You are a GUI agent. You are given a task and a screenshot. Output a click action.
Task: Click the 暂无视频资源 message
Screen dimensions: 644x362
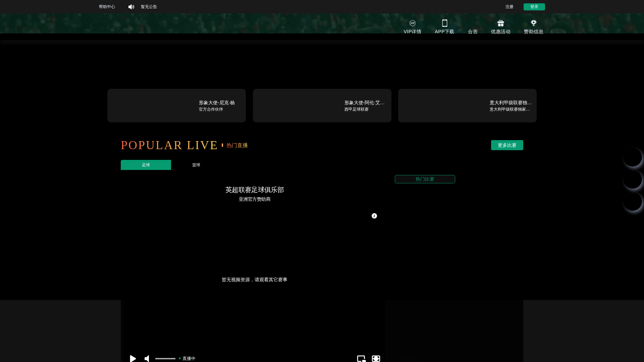(x=255, y=280)
